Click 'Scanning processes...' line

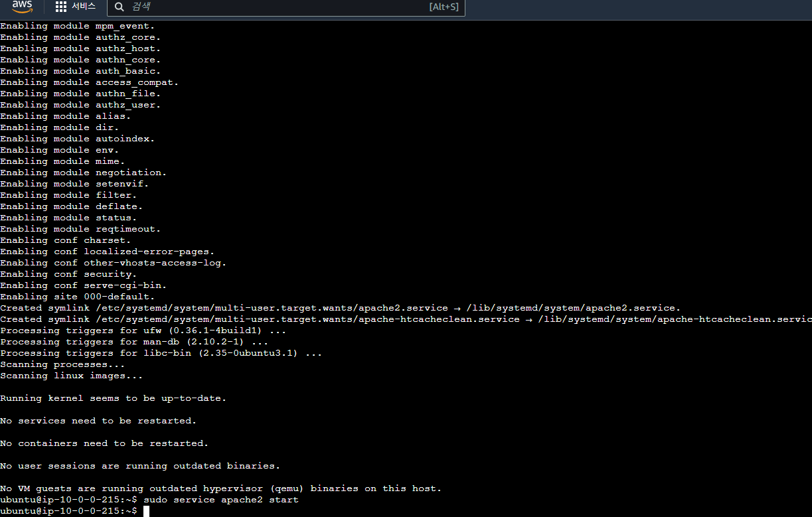click(62, 364)
